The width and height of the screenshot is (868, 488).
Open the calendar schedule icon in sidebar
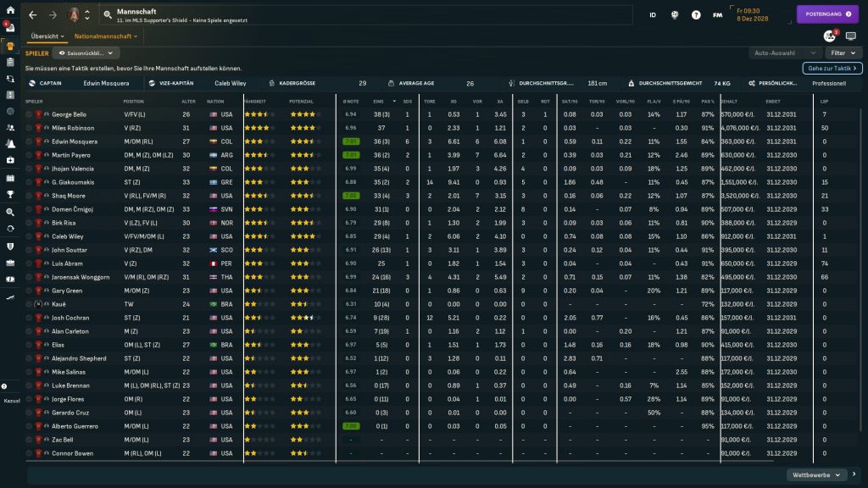pyautogui.click(x=9, y=179)
